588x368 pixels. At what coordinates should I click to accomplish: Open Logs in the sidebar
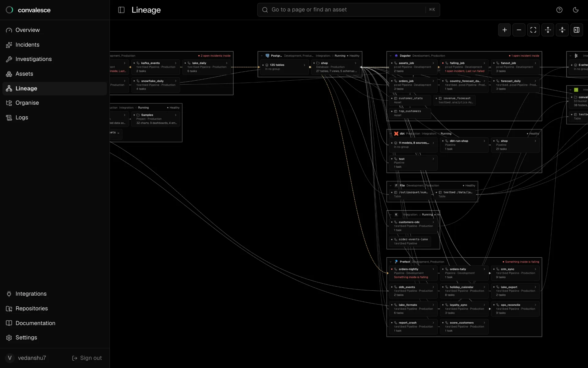[x=55, y=117]
